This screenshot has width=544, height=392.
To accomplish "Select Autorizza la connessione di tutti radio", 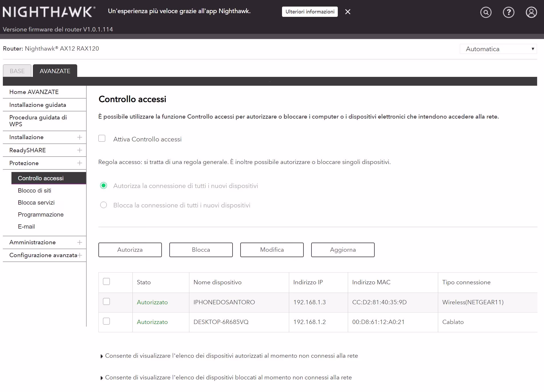I will [x=104, y=186].
